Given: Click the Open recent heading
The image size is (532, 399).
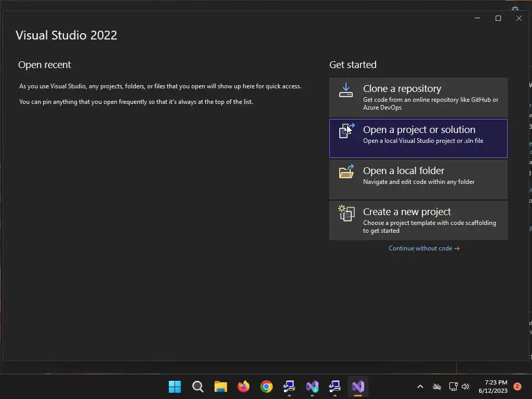Looking at the screenshot, I should coord(45,64).
